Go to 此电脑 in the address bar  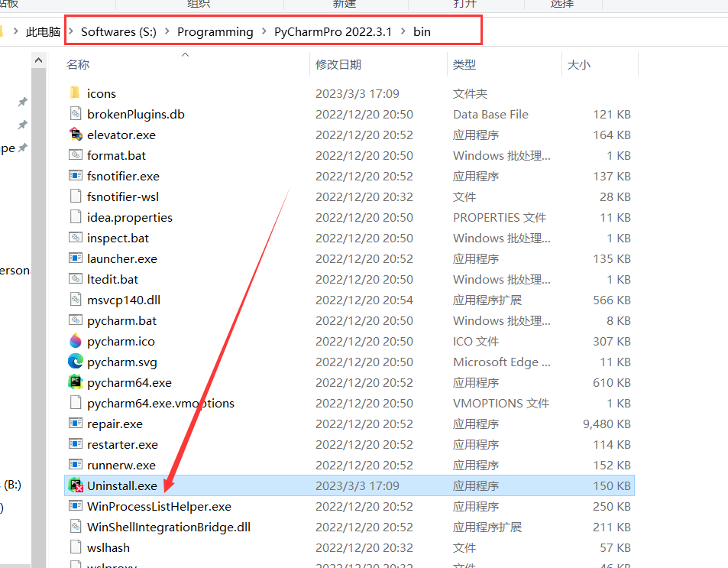[x=44, y=31]
